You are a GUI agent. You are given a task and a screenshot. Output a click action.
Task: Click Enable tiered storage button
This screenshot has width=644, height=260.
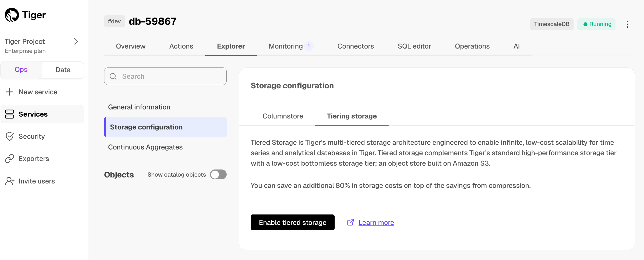pos(292,222)
